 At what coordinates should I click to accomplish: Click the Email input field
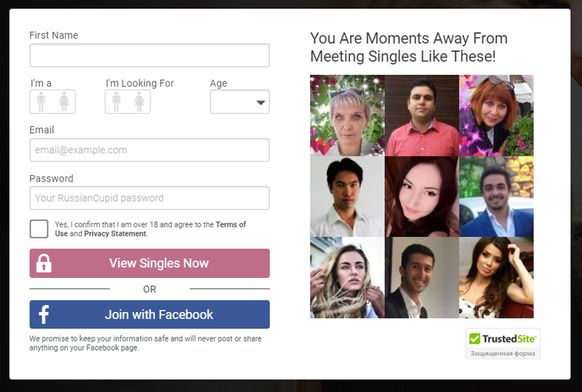coord(150,150)
